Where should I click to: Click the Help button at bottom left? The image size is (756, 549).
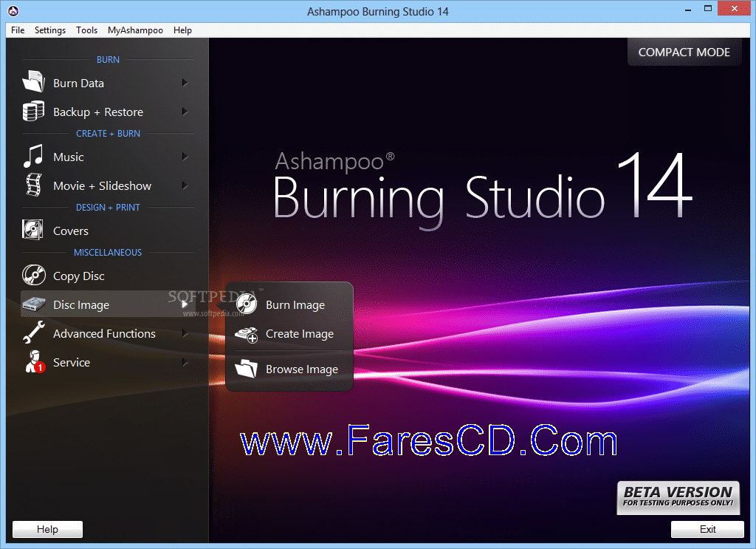[47, 529]
